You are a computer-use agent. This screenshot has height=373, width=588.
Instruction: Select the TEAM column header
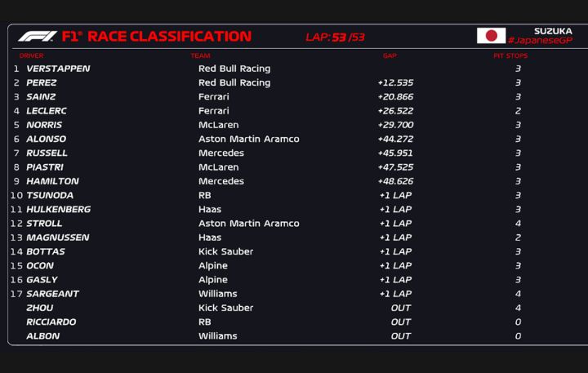point(200,56)
